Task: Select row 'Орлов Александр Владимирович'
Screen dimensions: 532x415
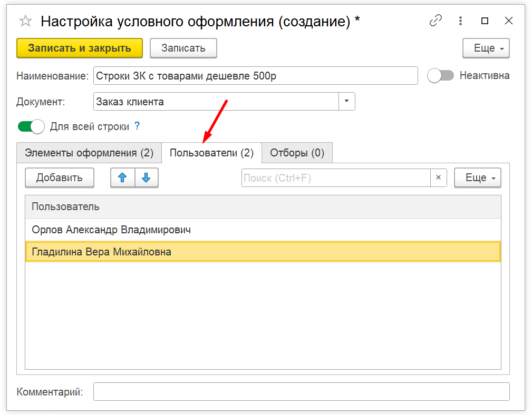Action: coord(263,230)
